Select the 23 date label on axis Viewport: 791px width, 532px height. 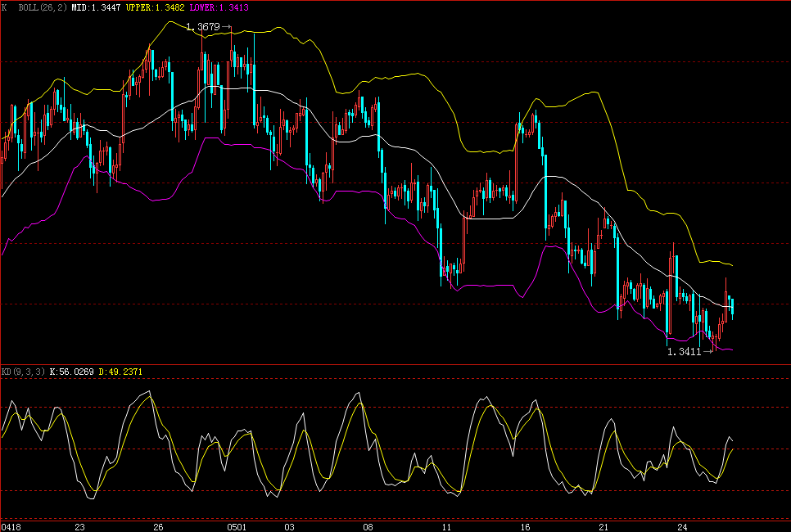coord(79,527)
